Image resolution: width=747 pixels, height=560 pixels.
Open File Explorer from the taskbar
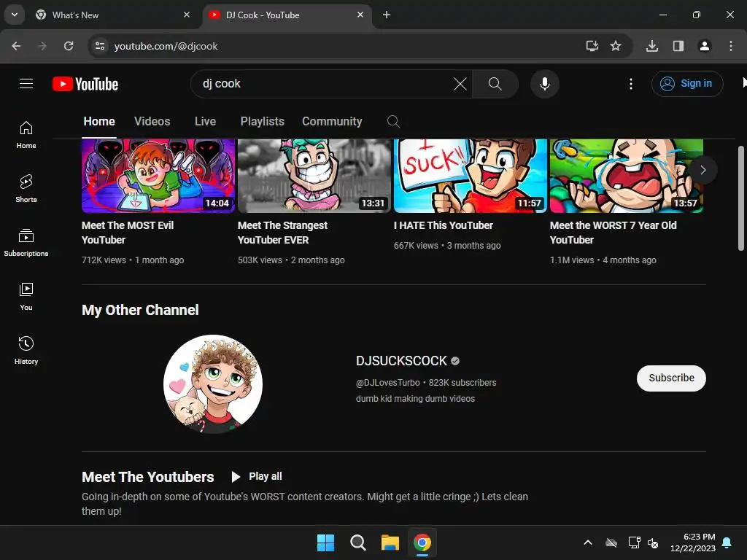(x=390, y=542)
